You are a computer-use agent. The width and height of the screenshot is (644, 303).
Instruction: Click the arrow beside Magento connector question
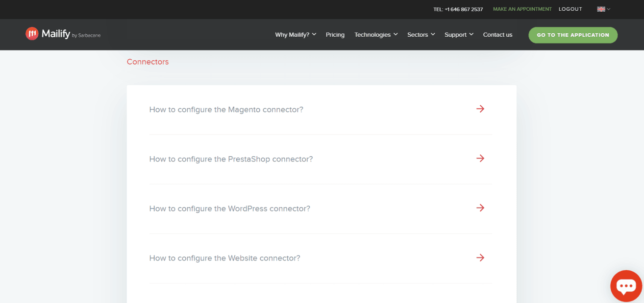coord(480,109)
